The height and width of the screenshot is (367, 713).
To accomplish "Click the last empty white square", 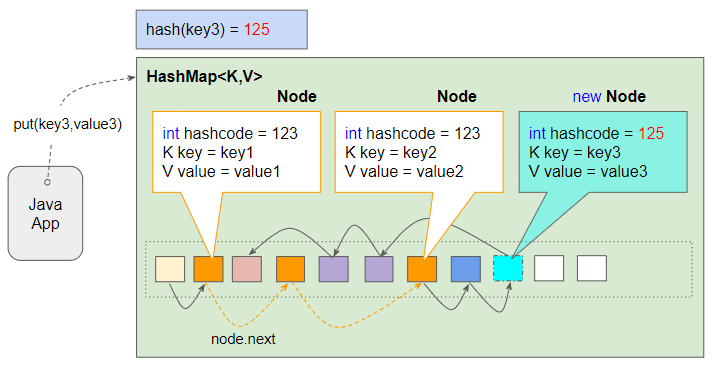I will (x=592, y=268).
